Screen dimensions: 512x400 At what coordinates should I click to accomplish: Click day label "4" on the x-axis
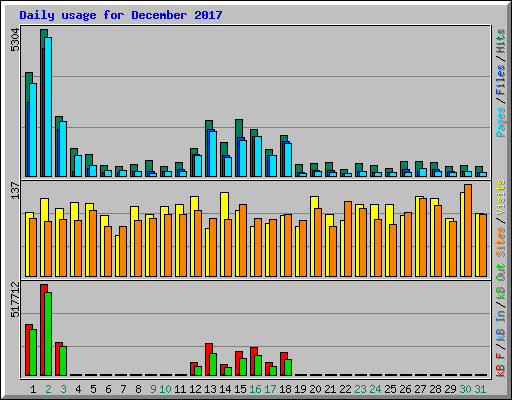coord(78,389)
